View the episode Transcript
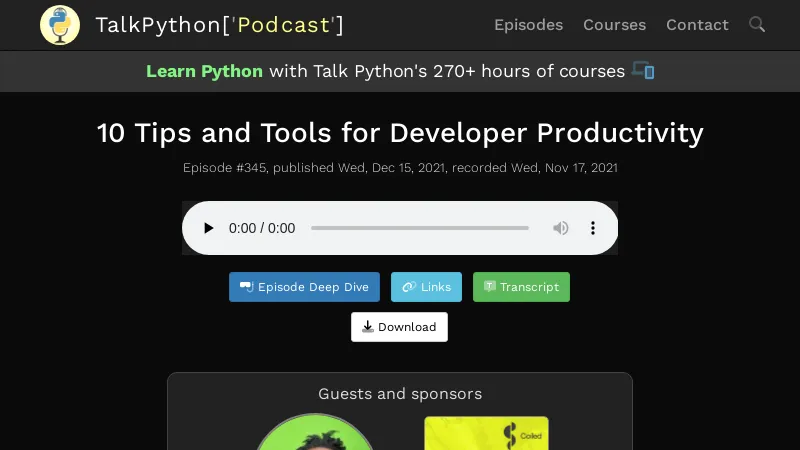Viewport: 800px width, 450px height. pos(521,287)
